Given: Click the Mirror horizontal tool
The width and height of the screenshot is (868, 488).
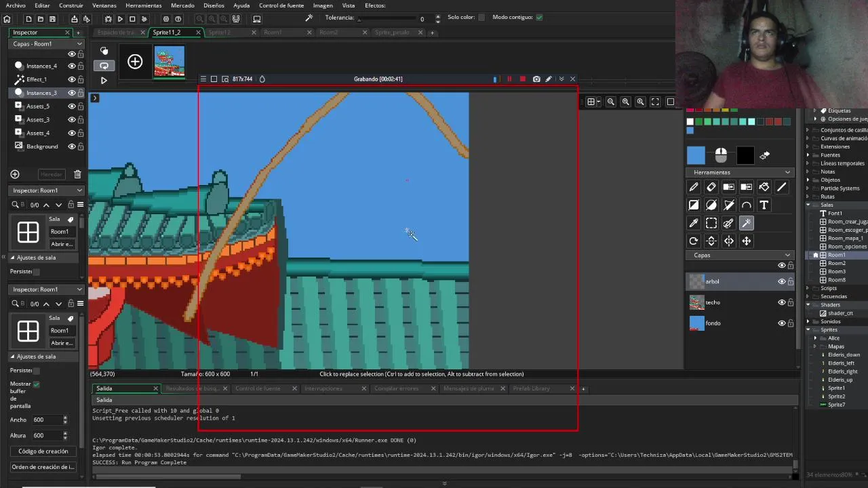Looking at the screenshot, I should point(728,241).
